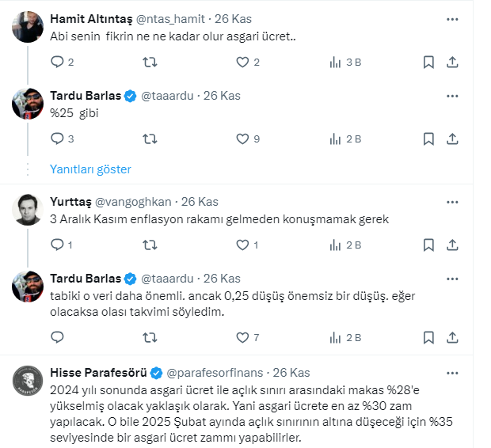This screenshot has height=448, width=491.
Task: Expand replies with "Yanıtları göster"
Action: pyautogui.click(x=90, y=169)
